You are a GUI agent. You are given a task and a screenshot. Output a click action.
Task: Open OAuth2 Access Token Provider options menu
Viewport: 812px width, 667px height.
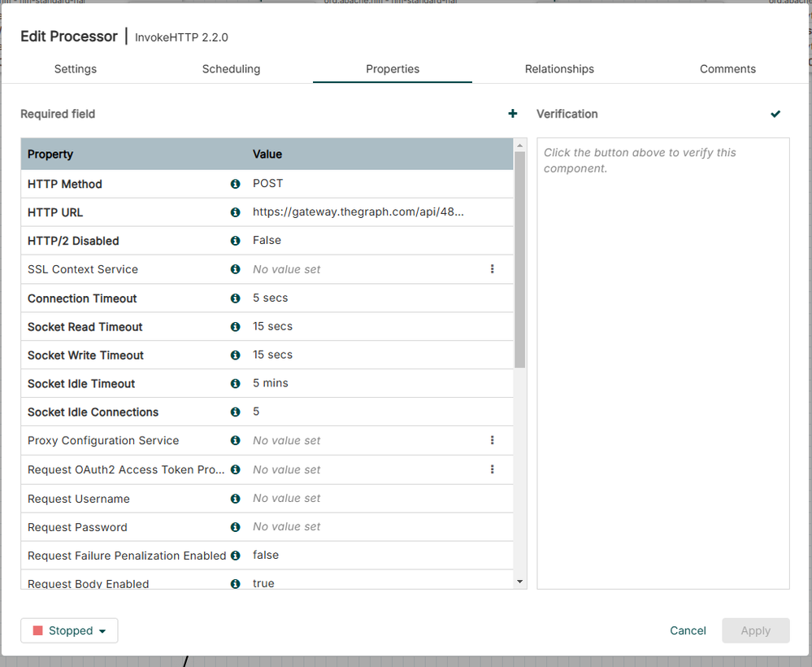tap(492, 469)
